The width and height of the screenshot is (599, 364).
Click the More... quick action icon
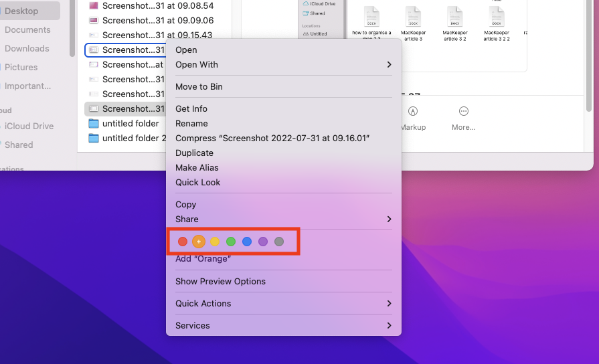[x=463, y=111]
